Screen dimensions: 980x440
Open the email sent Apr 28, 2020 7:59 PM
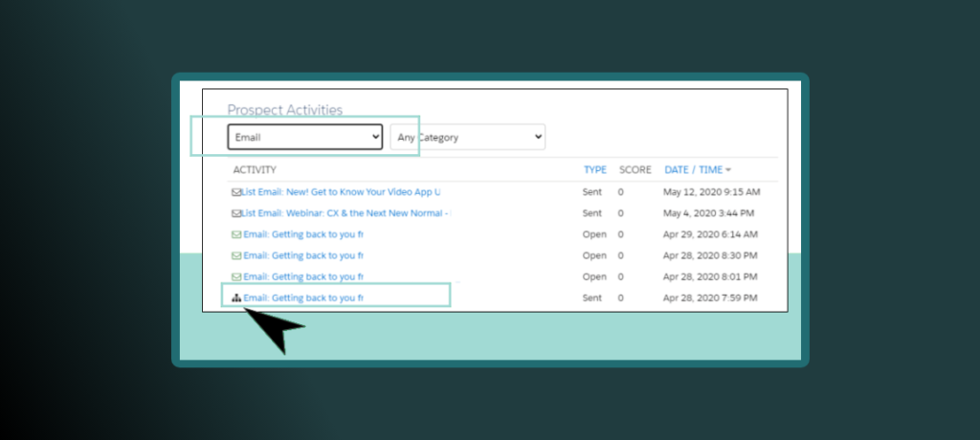(303, 297)
